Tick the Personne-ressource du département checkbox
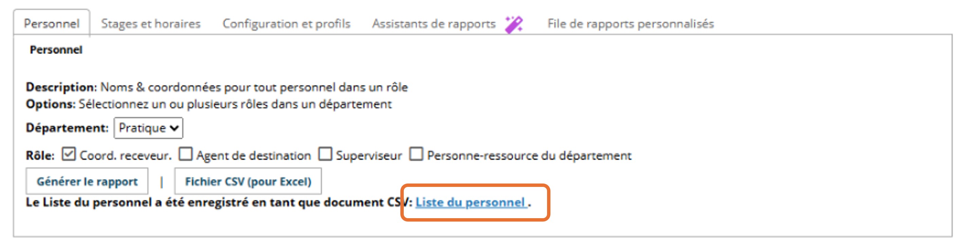 tap(416, 154)
